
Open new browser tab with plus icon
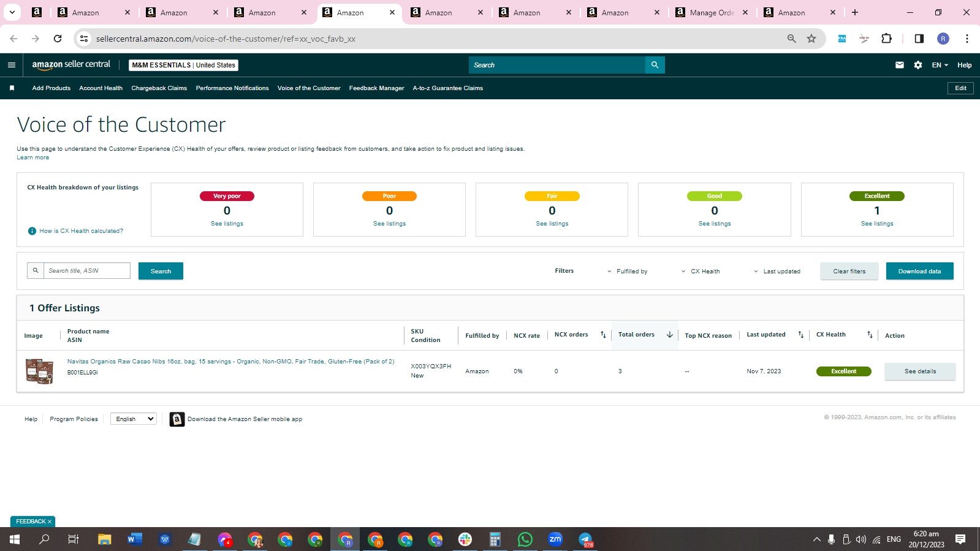click(855, 12)
